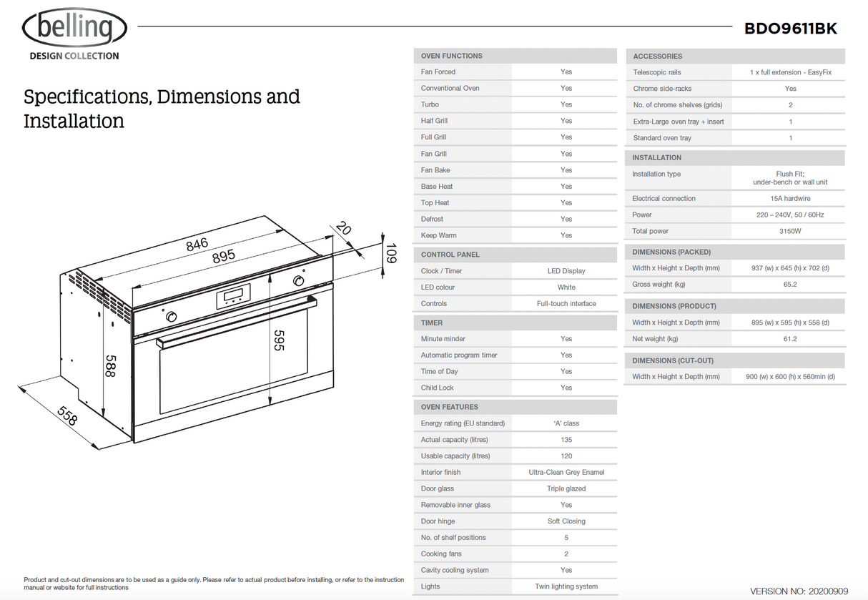Click the Specifications, Dimensions and Installation heading
868x600 pixels.
162,109
